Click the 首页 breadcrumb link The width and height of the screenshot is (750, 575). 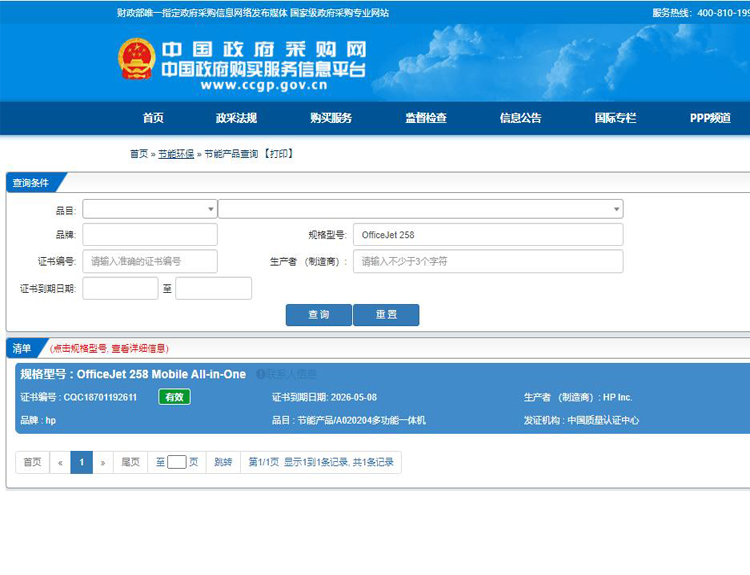pos(139,154)
